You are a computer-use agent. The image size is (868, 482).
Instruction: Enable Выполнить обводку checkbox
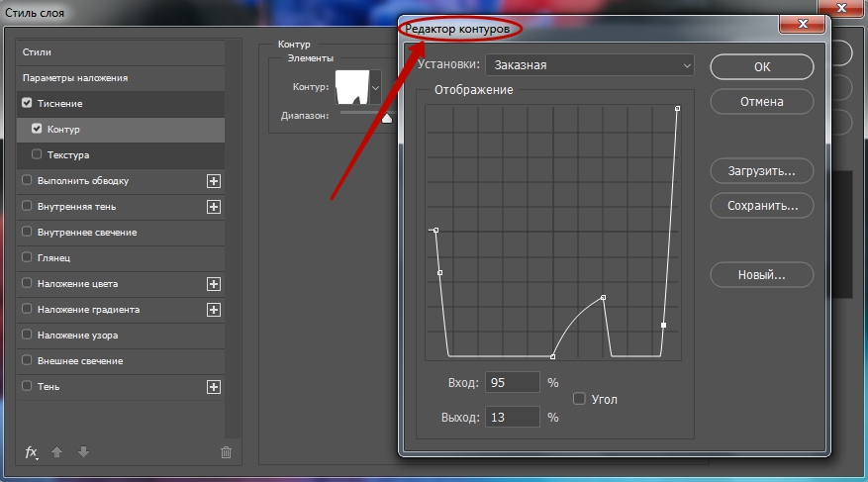click(x=27, y=180)
